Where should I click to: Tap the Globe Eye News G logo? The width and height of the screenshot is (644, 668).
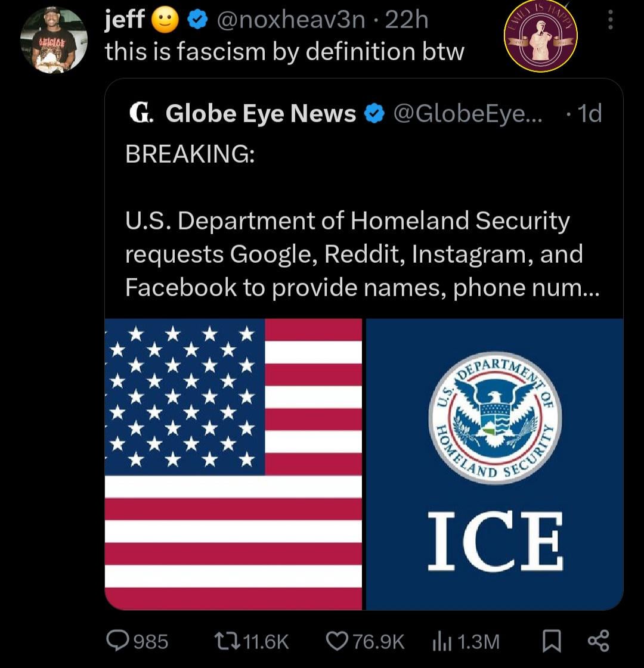click(x=139, y=113)
